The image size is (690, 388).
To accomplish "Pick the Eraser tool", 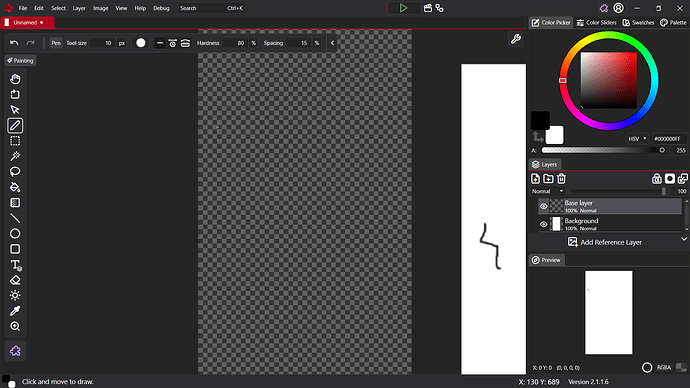I will pos(15,280).
